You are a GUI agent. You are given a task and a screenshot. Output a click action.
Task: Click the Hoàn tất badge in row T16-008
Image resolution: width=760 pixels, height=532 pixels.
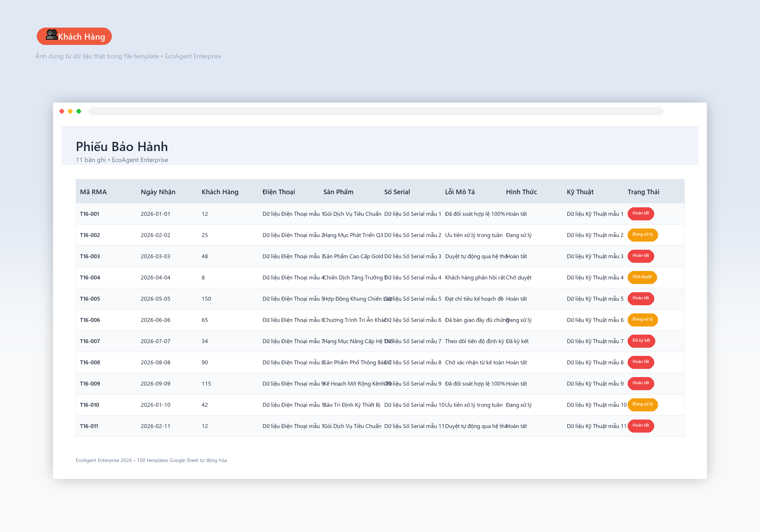click(641, 362)
